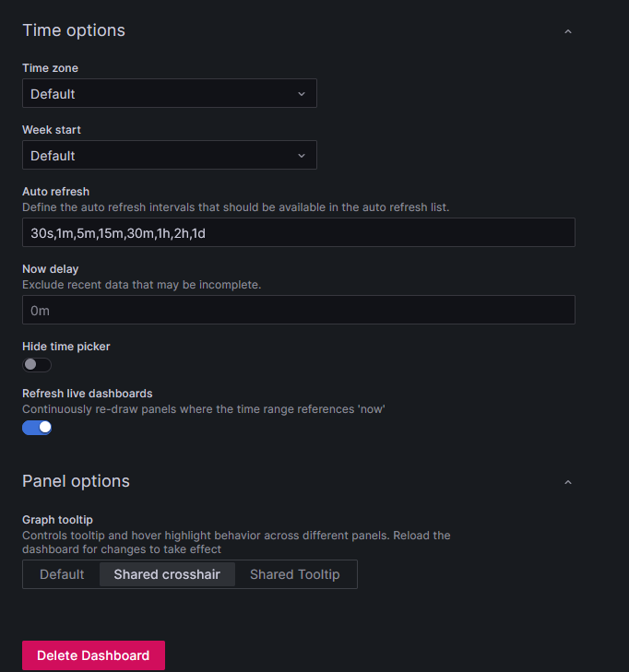
Task: Click the Week start selector arrow icon
Action: point(302,156)
